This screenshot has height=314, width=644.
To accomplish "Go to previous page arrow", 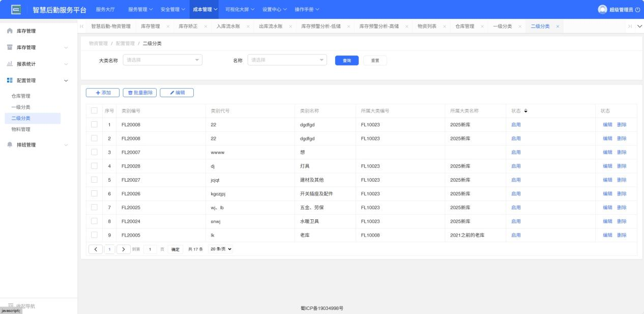I will point(96,249).
